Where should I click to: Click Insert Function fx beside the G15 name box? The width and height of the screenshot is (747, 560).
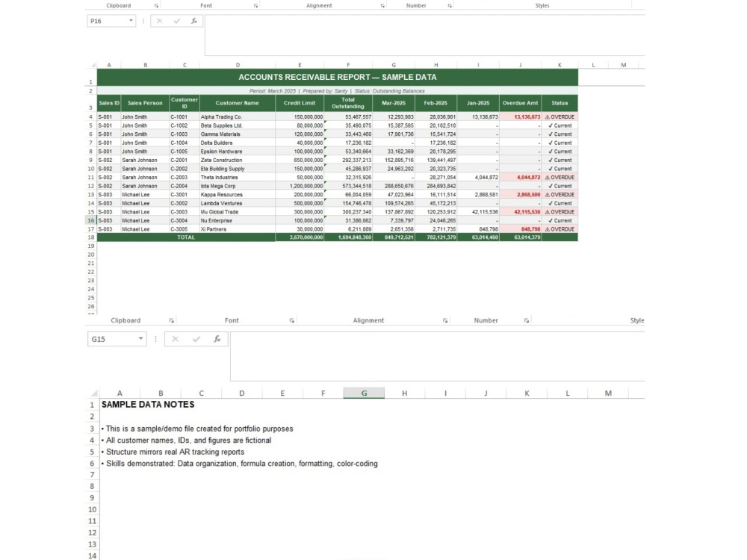pos(217,339)
